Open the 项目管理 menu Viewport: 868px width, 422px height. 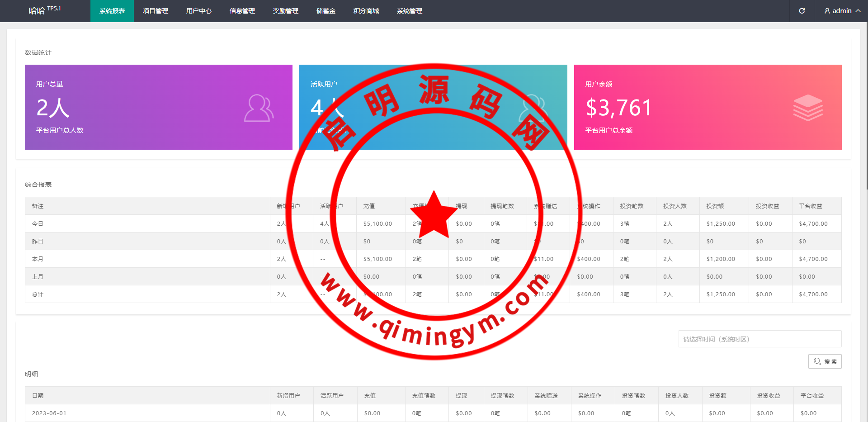click(x=155, y=11)
